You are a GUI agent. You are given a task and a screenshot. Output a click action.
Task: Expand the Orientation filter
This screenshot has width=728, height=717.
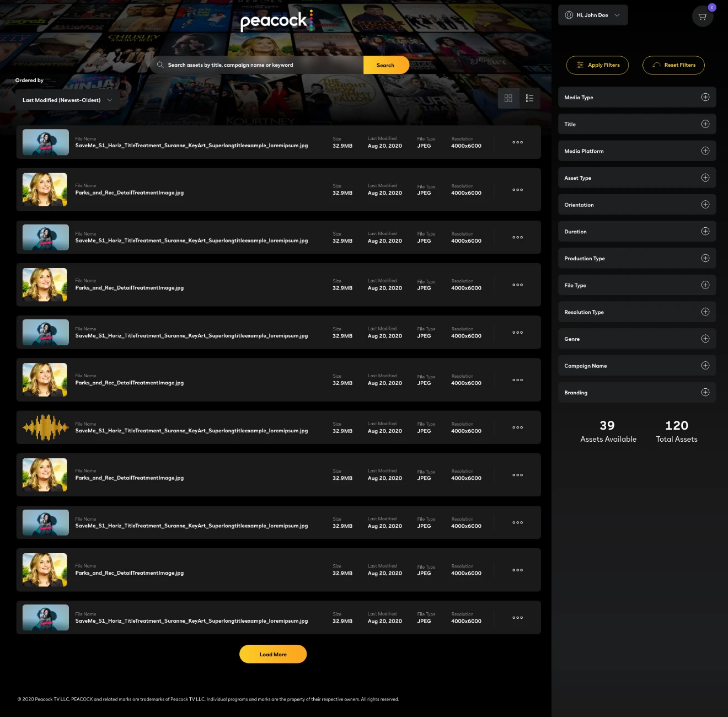[x=637, y=205]
